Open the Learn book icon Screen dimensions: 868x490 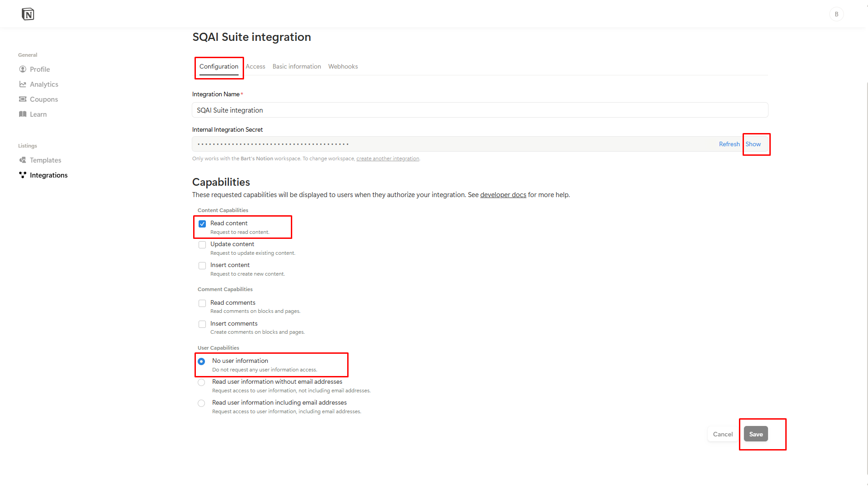coord(23,114)
